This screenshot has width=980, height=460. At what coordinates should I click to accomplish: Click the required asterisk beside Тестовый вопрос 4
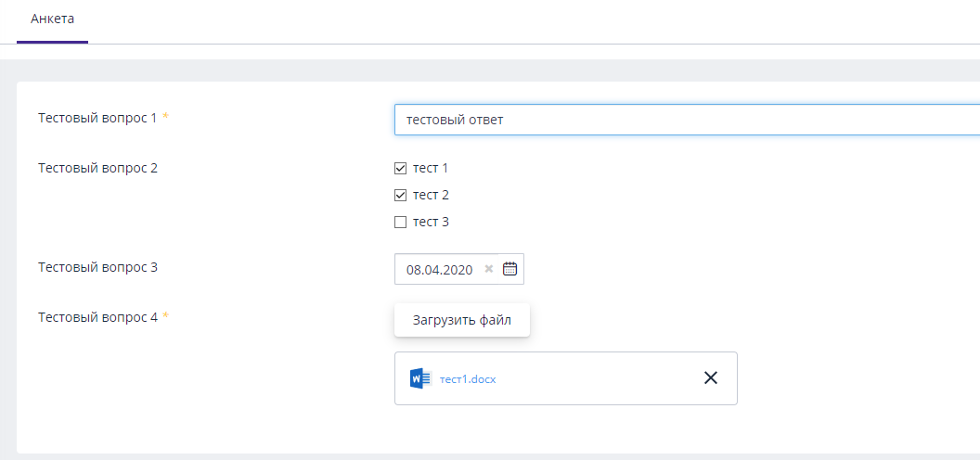[x=165, y=317]
